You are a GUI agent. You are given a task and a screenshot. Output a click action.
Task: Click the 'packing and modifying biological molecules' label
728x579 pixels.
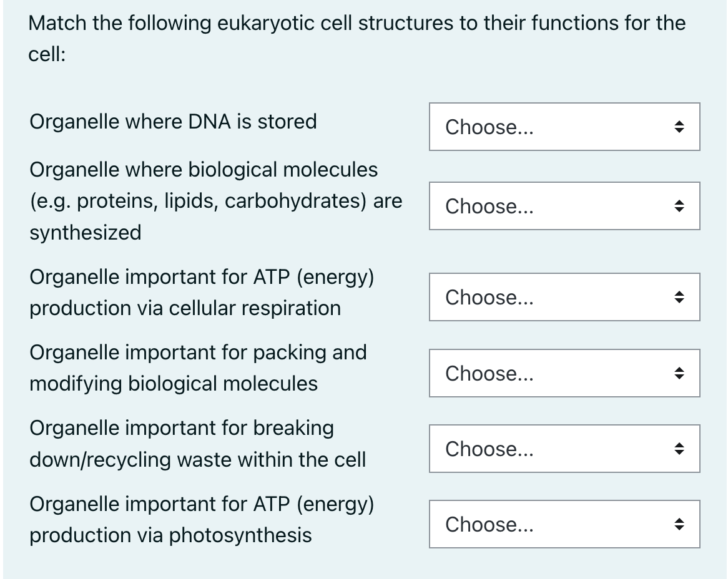tap(199, 368)
